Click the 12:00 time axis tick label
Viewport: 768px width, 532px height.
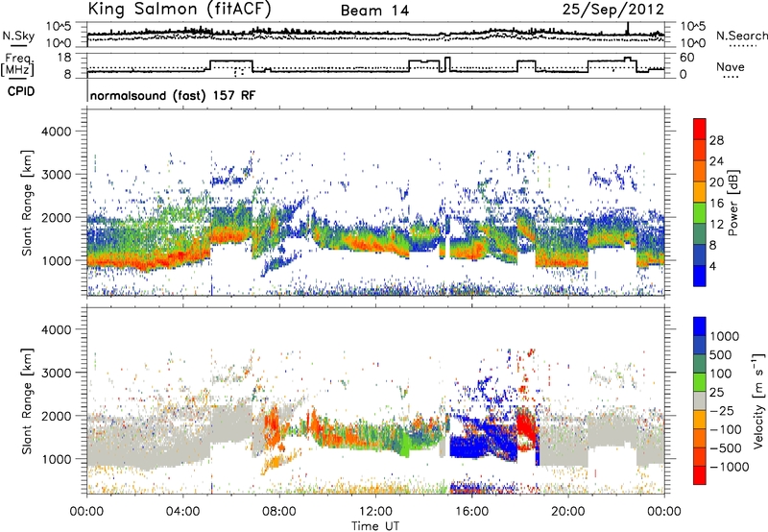375,512
